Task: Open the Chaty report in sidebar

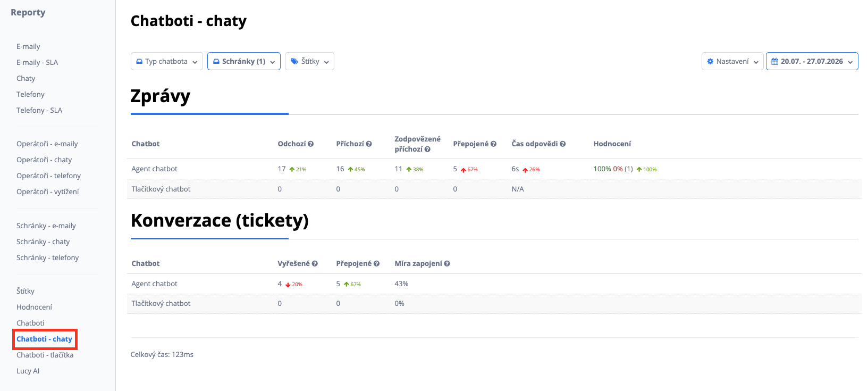Action: [26, 78]
